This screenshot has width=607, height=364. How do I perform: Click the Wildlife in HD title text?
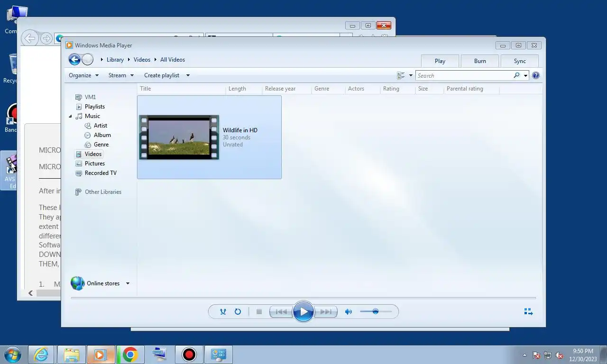tap(240, 130)
